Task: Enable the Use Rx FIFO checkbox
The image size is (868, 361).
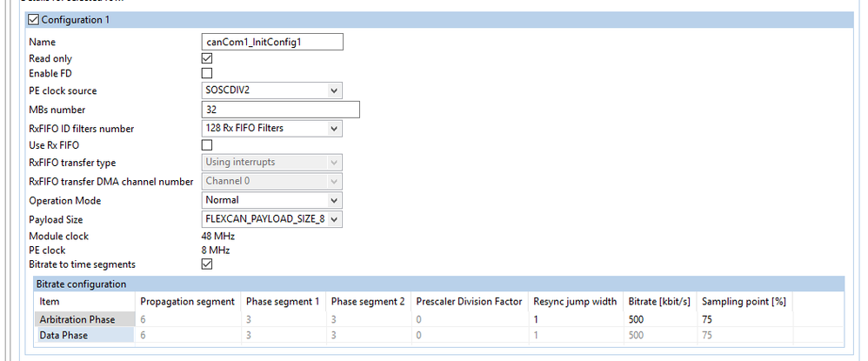Action: pyautogui.click(x=207, y=145)
